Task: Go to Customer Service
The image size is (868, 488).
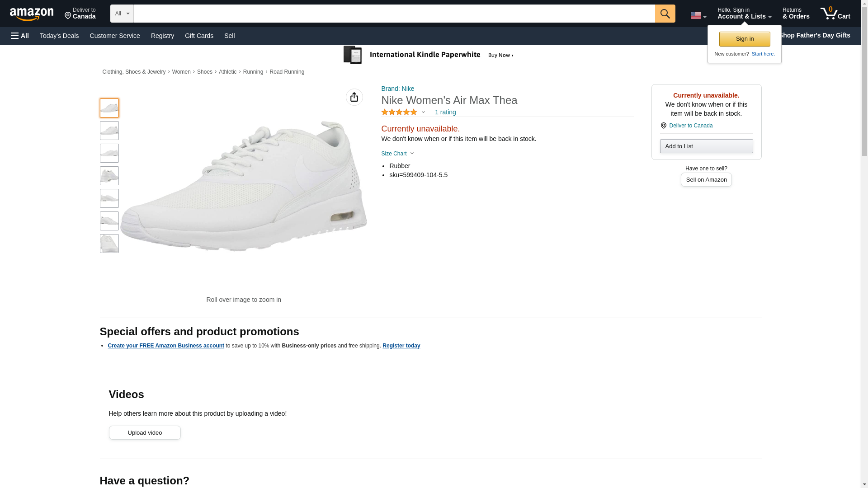Action: click(115, 36)
